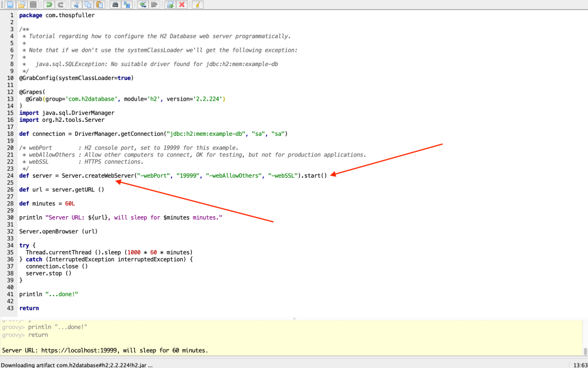Click '@Grapes(' annotation on line 12

(x=32, y=92)
